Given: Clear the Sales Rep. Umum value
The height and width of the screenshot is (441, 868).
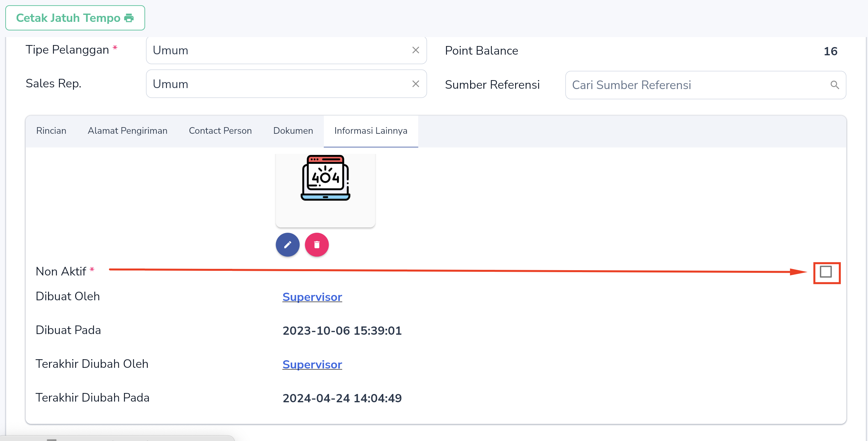Looking at the screenshot, I should [x=415, y=84].
